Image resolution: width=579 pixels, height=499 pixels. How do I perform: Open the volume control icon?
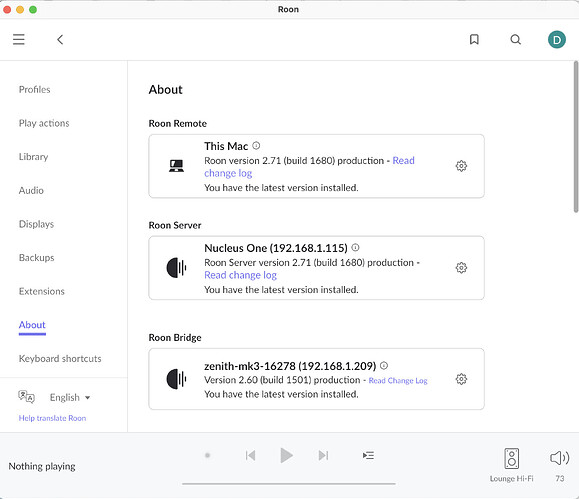[559, 458]
